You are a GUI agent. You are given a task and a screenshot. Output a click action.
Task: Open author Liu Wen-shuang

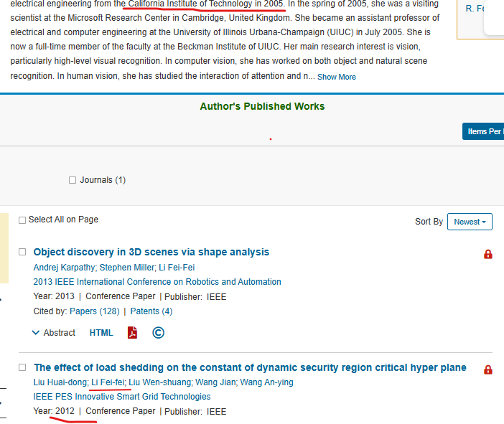click(160, 382)
